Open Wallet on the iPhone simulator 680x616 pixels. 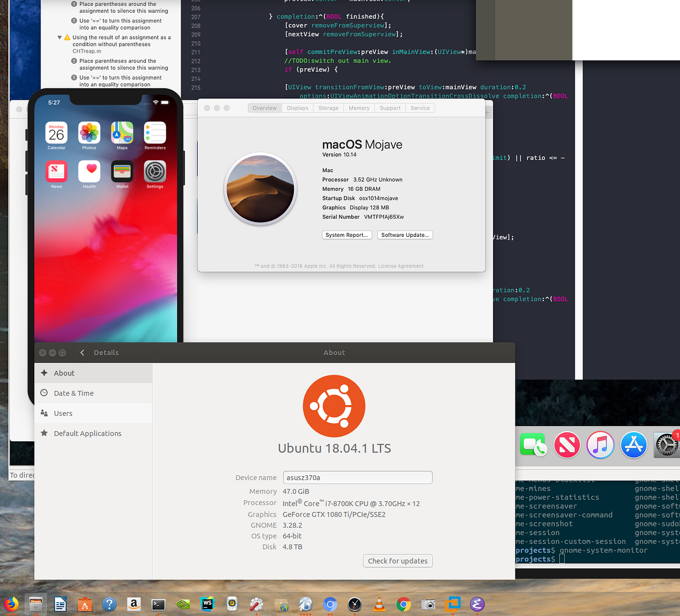tap(122, 172)
